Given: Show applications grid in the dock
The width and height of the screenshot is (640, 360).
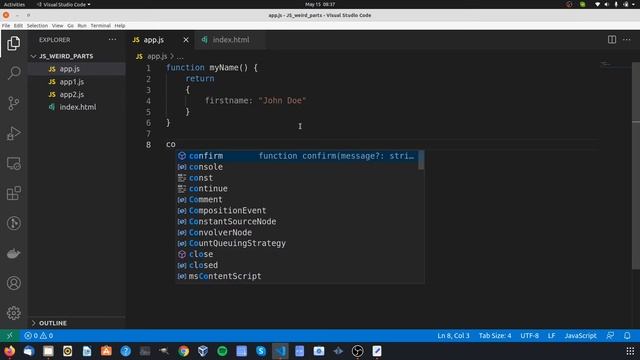Looking at the screenshot, I should pyautogui.click(x=630, y=351).
